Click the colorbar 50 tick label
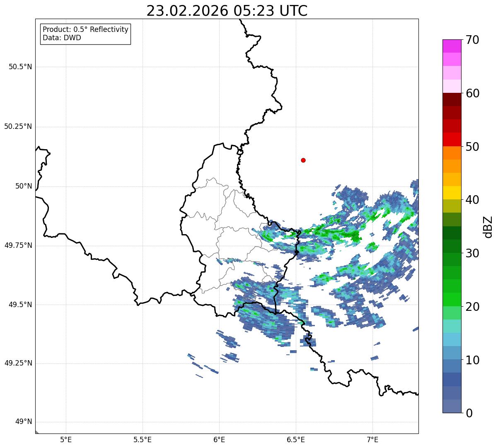Image resolution: width=498 pixels, height=448 pixels. click(473, 147)
